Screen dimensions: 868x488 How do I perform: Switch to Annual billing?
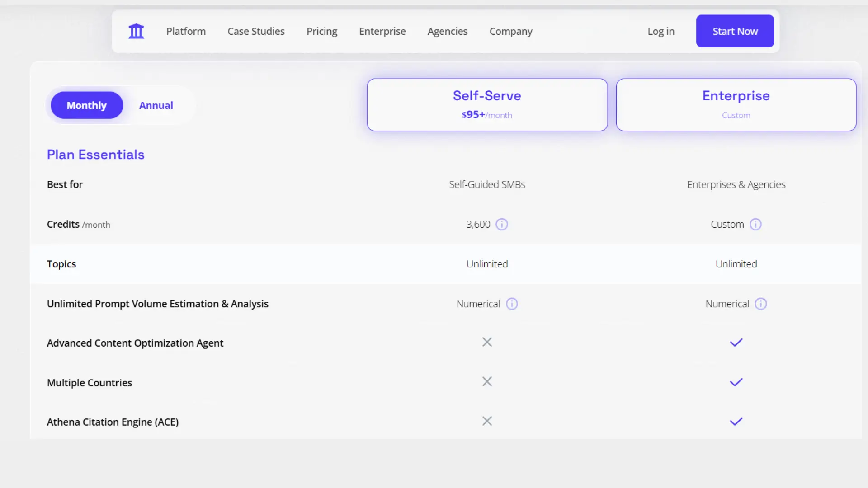pyautogui.click(x=156, y=105)
